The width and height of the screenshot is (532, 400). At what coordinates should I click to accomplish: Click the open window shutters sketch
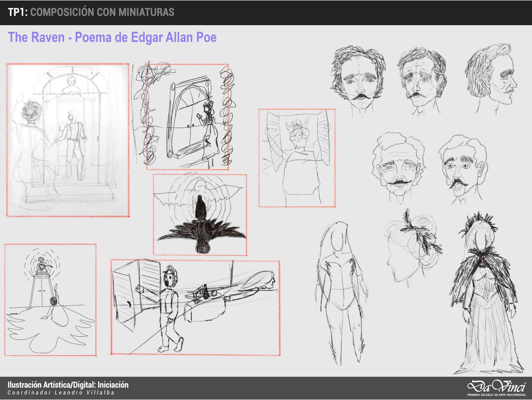pos(297,158)
